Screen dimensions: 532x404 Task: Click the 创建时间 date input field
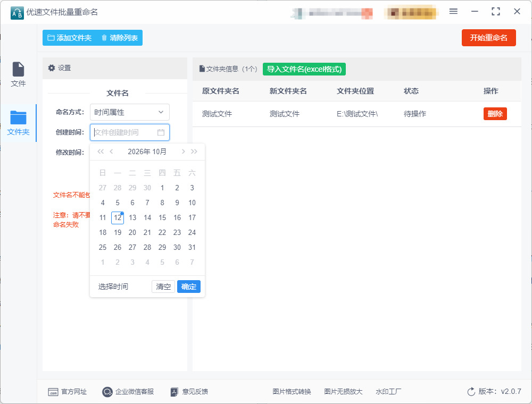(130, 132)
